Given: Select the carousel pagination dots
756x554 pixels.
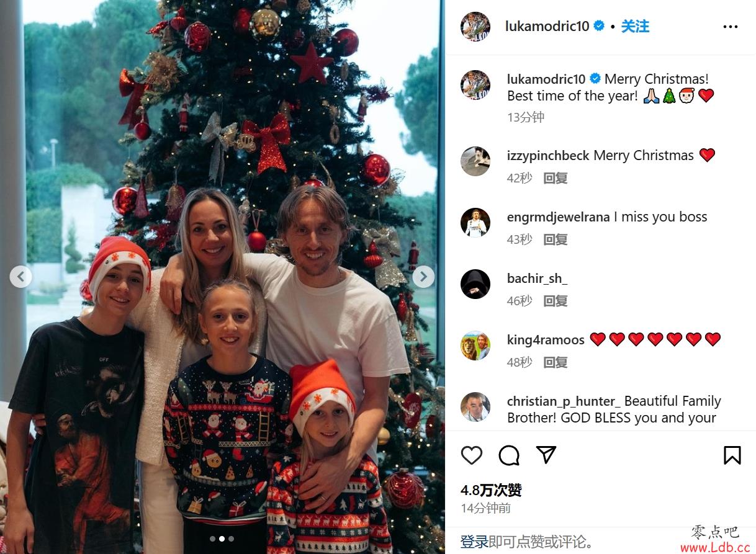Looking at the screenshot, I should [x=222, y=538].
